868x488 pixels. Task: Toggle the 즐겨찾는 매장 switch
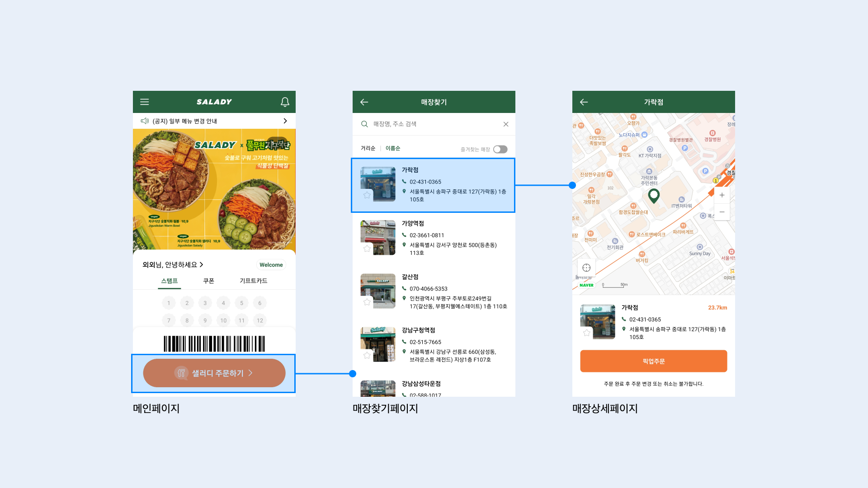(x=500, y=150)
